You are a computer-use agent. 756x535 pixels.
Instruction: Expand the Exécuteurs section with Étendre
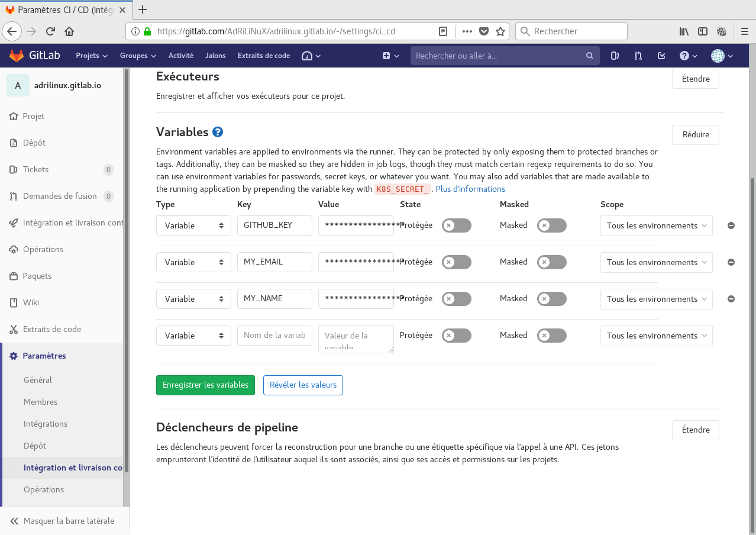pos(696,79)
